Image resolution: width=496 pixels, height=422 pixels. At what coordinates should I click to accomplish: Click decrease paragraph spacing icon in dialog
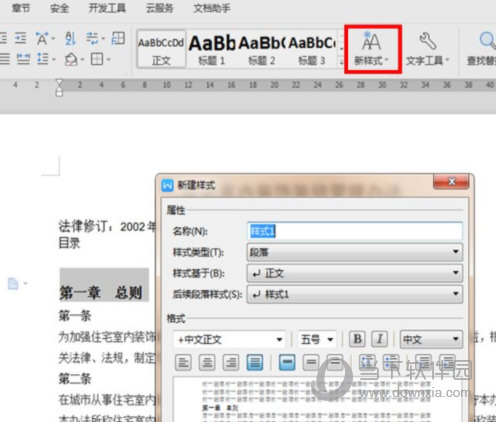(x=391, y=362)
